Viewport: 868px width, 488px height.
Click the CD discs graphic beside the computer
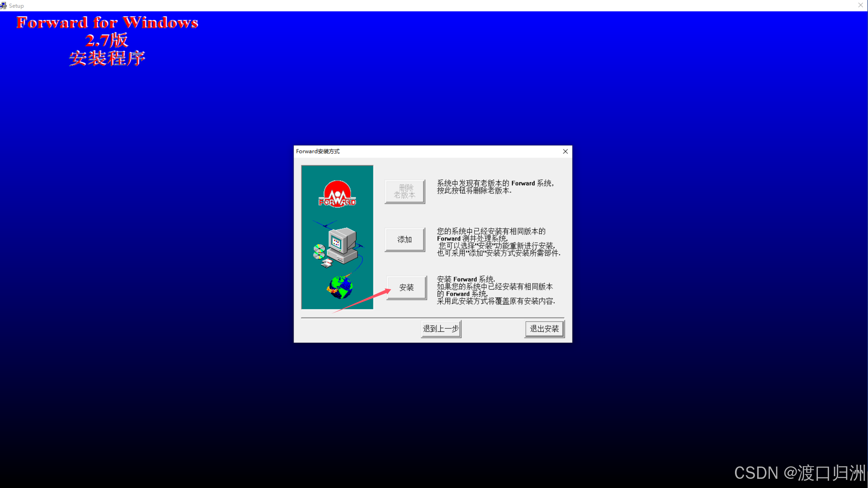[319, 251]
